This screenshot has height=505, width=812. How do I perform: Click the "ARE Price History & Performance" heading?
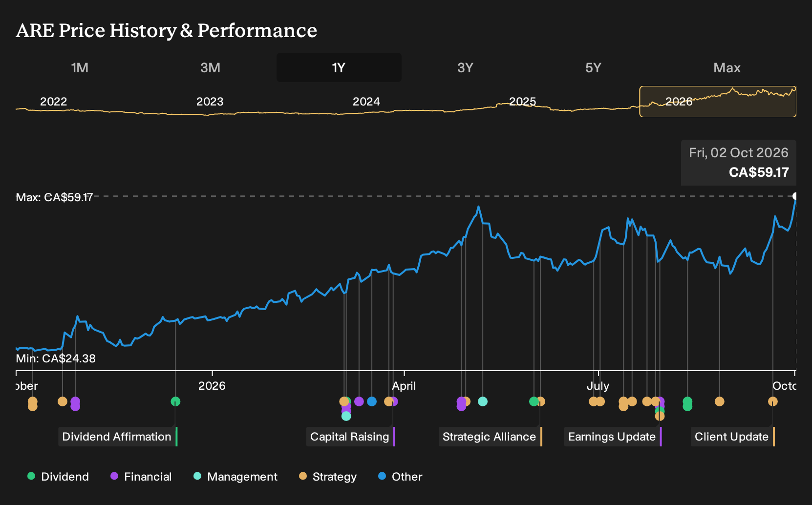tap(167, 30)
